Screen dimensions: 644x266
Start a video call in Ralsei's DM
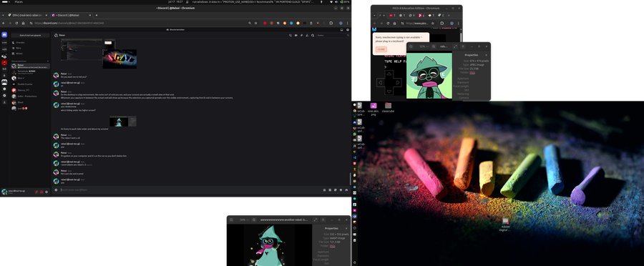coord(296,35)
